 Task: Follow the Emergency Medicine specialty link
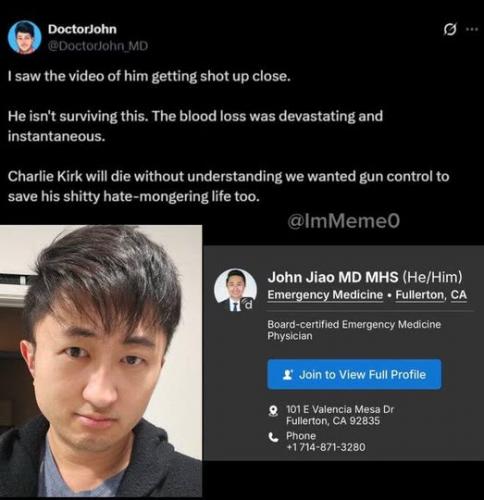point(325,295)
